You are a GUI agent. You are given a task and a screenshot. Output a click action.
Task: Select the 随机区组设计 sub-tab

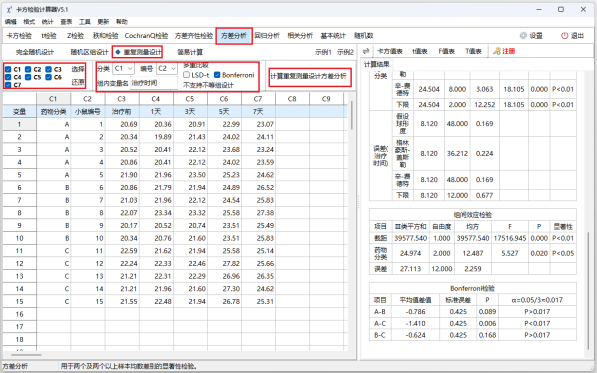[89, 52]
